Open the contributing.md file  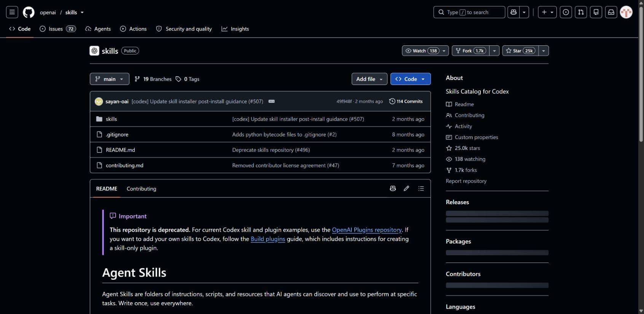(x=124, y=165)
